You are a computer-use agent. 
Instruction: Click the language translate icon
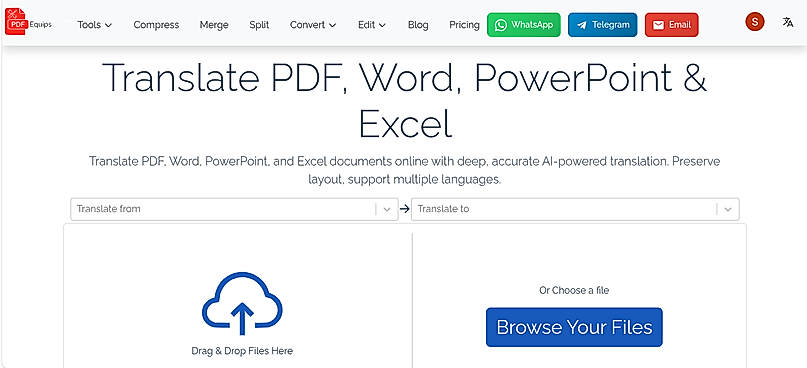tap(788, 22)
